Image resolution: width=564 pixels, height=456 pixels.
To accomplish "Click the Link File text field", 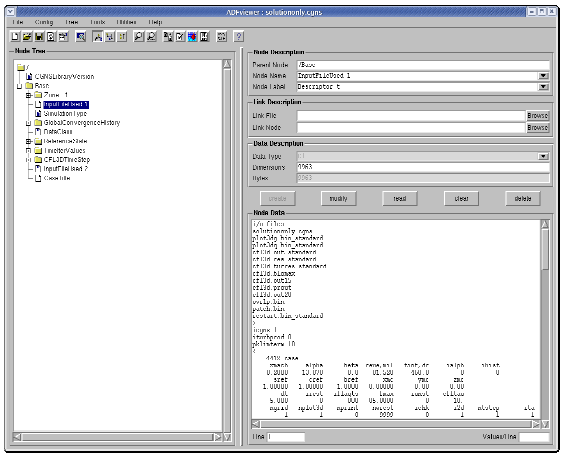I will [x=411, y=116].
